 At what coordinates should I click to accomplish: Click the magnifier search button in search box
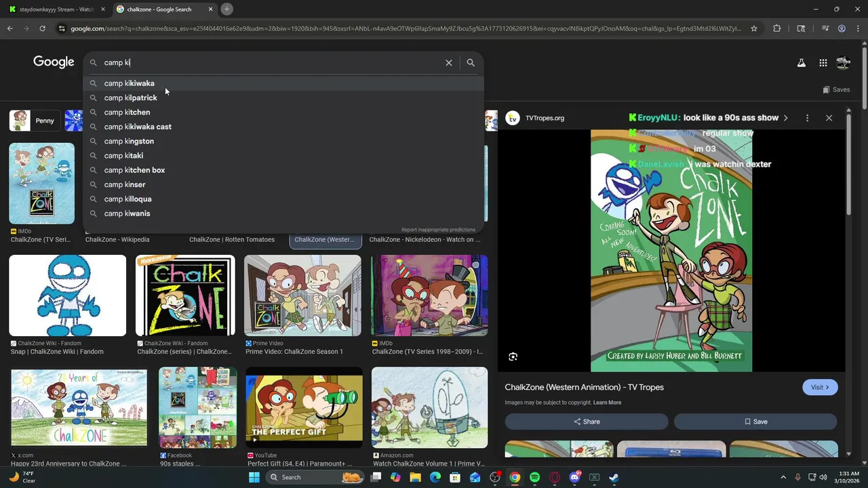(x=471, y=62)
